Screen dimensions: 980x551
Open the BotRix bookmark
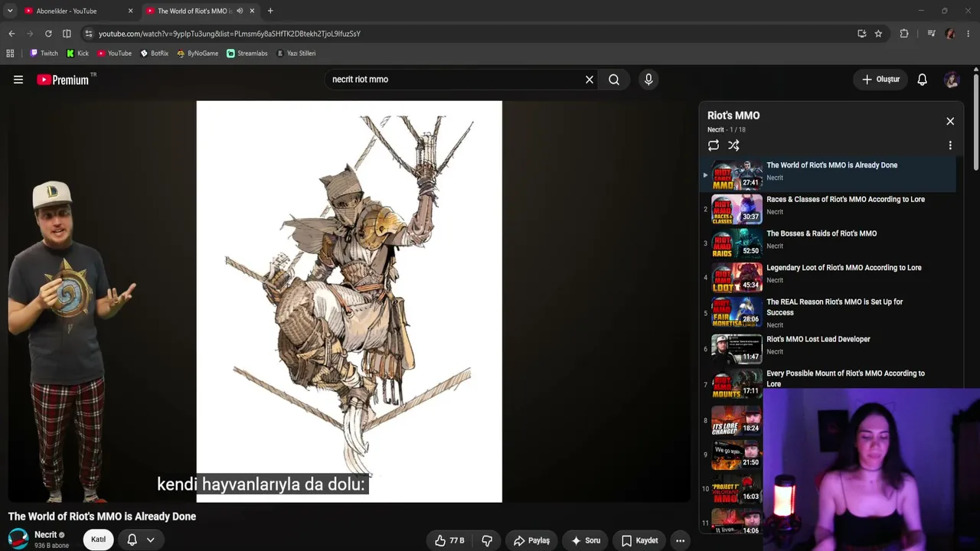(x=154, y=54)
